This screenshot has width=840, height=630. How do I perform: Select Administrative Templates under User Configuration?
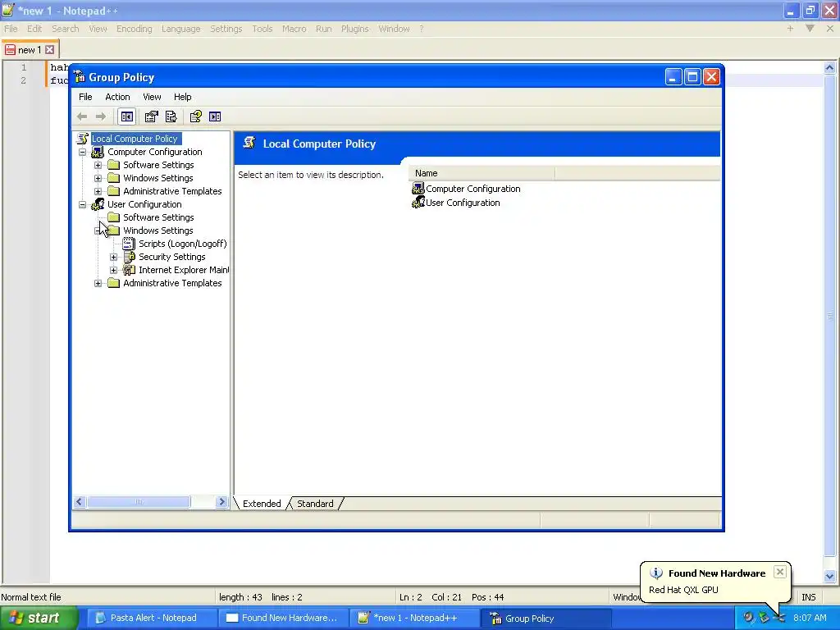[x=172, y=283]
